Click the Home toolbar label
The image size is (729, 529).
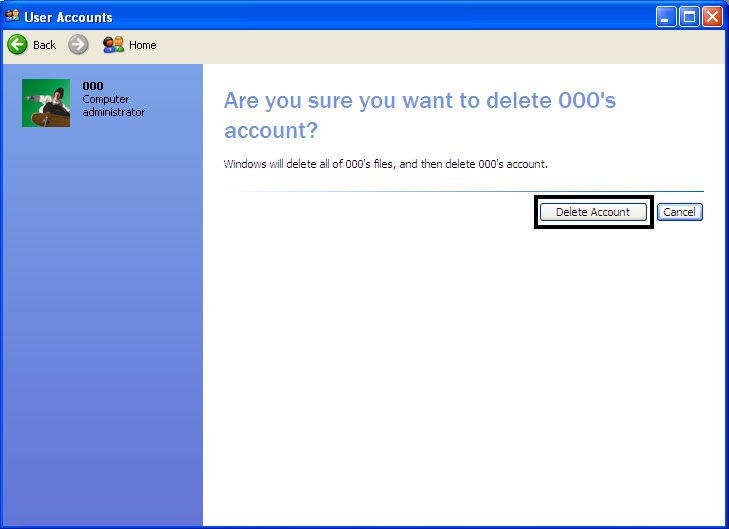[x=142, y=45]
